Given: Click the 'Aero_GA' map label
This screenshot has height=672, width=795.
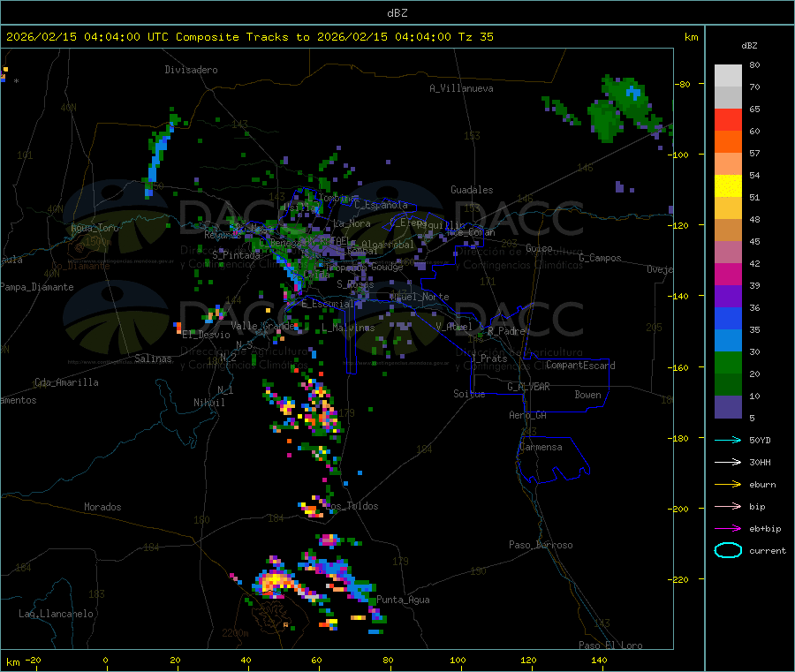Looking at the screenshot, I should [528, 415].
